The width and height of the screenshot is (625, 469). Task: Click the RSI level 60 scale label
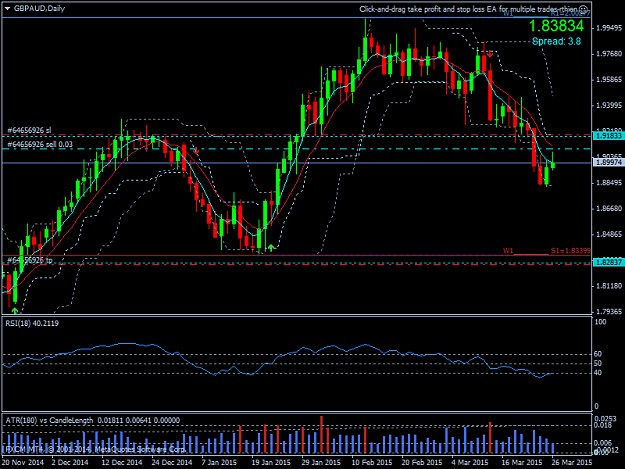(597, 354)
